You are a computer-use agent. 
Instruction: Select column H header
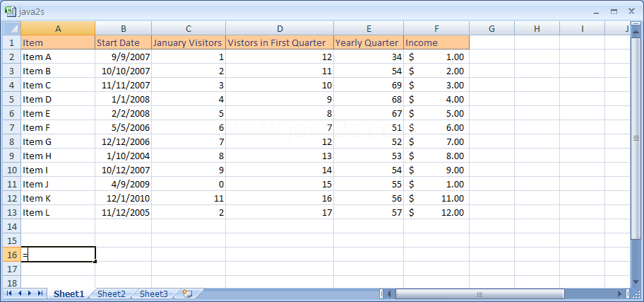click(x=537, y=29)
